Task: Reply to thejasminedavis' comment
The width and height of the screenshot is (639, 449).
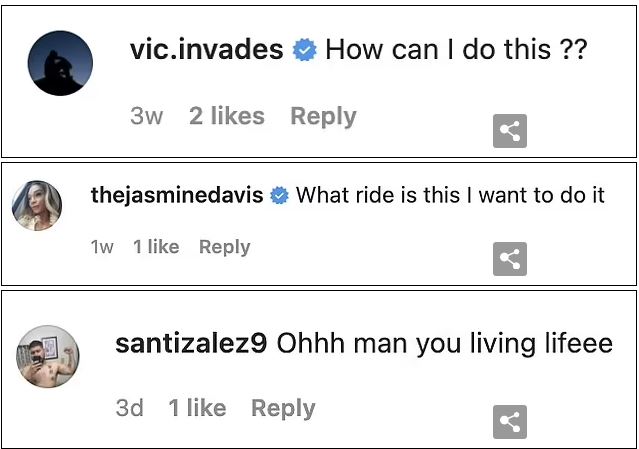Action: tap(224, 247)
